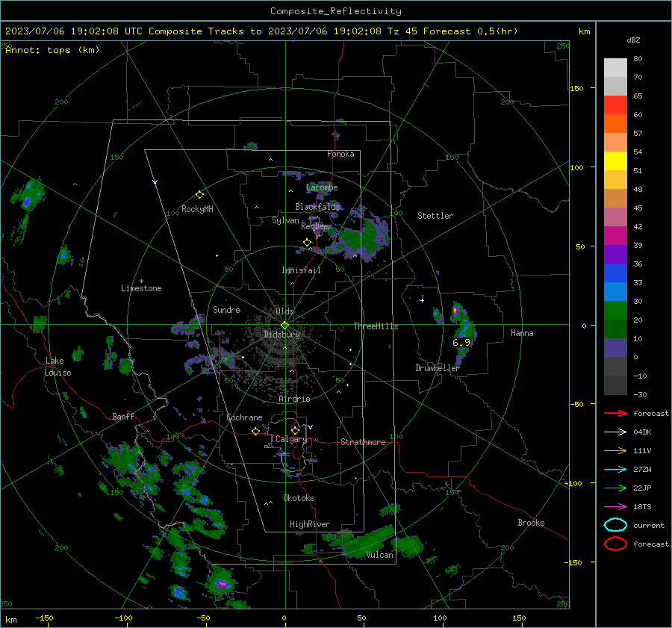This screenshot has width=672, height=628.
Task: Select the yellow diamond marker below Cochrane
Action: click(255, 431)
